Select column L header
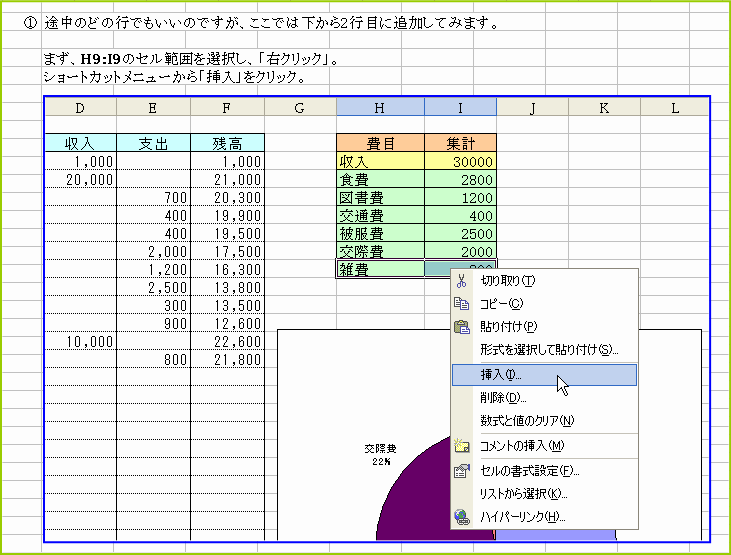Viewport: 731px width, 555px height. [x=675, y=108]
